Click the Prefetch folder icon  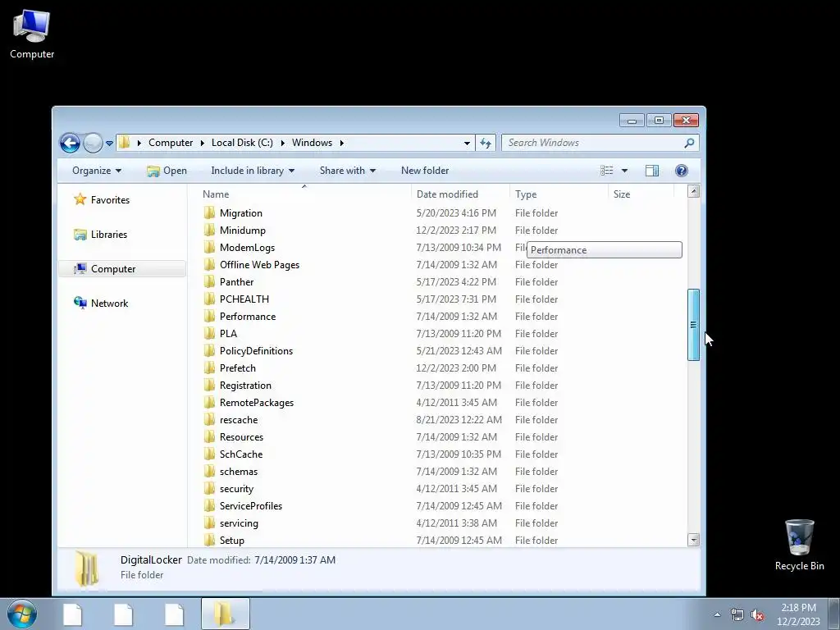tap(209, 368)
